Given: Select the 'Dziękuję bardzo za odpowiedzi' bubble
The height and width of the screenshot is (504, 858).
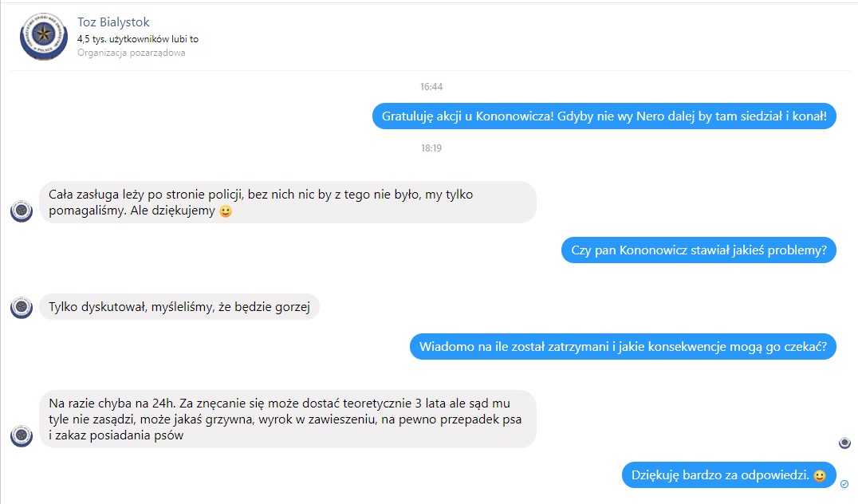Looking at the screenshot, I should [729, 475].
